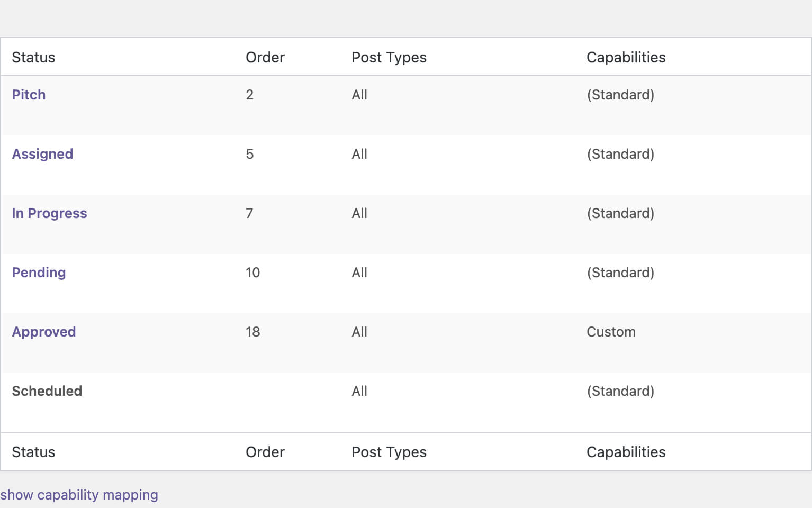
Task: Click the footer Status column label
Action: 33,452
